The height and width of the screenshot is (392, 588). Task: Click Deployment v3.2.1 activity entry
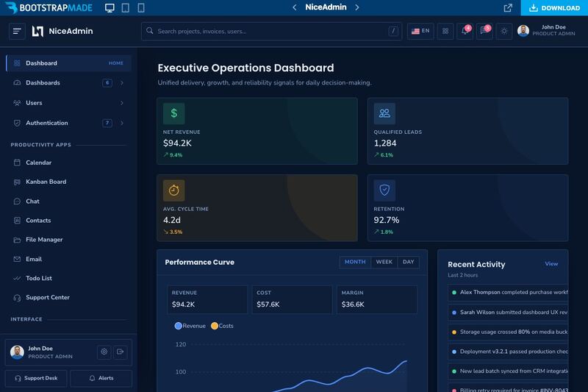(508, 352)
